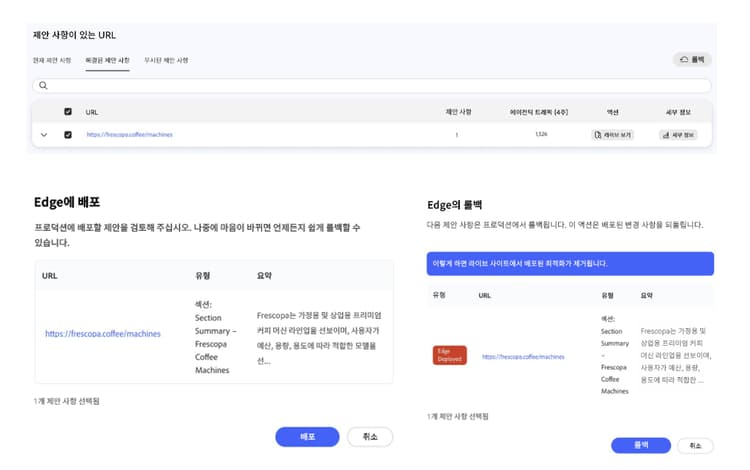
Task: Click the 제안 사항 column header
Action: click(x=458, y=112)
